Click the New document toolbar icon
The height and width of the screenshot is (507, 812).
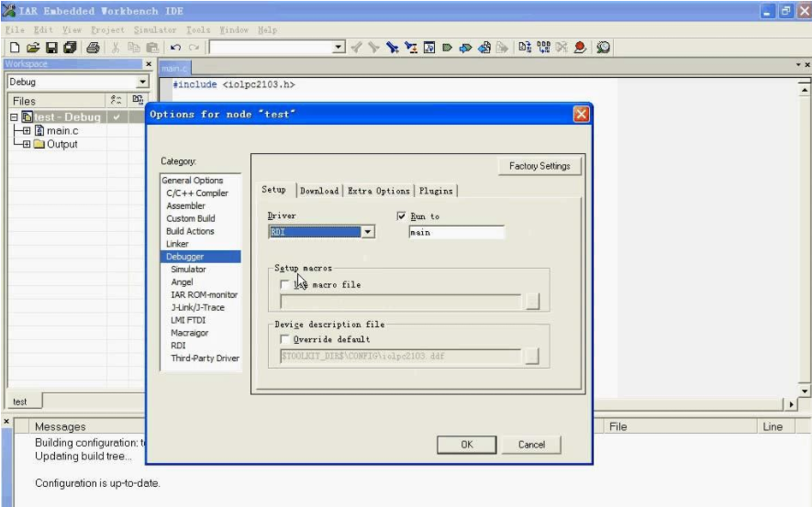point(15,48)
